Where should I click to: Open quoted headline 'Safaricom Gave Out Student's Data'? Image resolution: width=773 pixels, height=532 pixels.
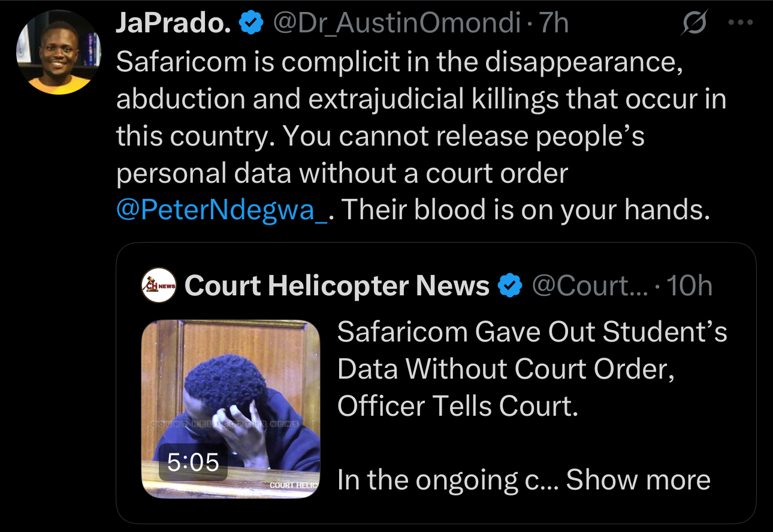[532, 369]
